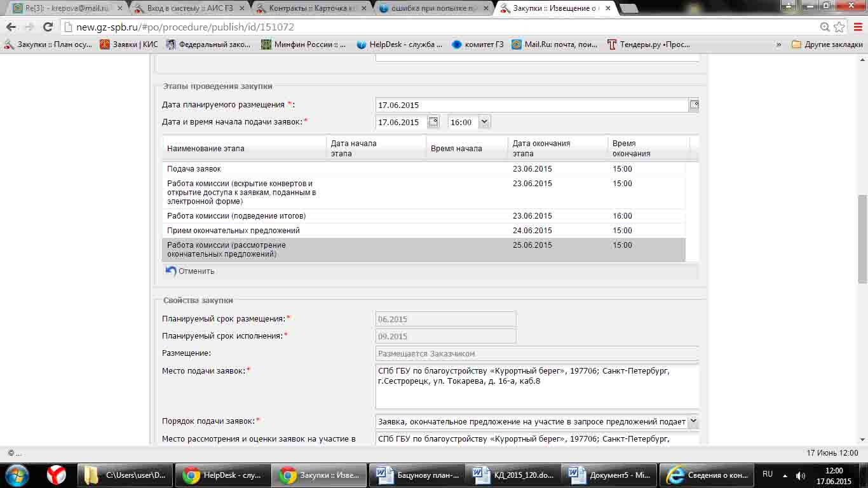Open Закупки :: План осу... bookmark
Image resolution: width=868 pixels, height=488 pixels.
(48, 44)
